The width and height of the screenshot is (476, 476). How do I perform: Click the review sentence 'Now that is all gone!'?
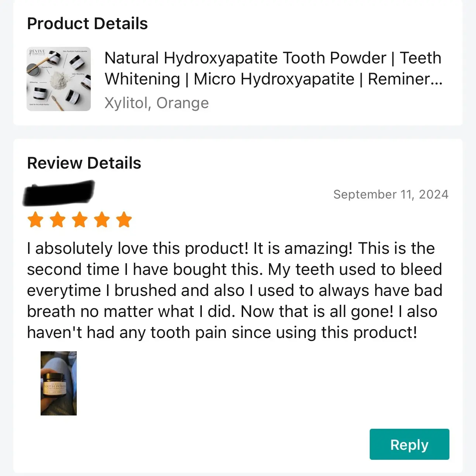pos(317,311)
